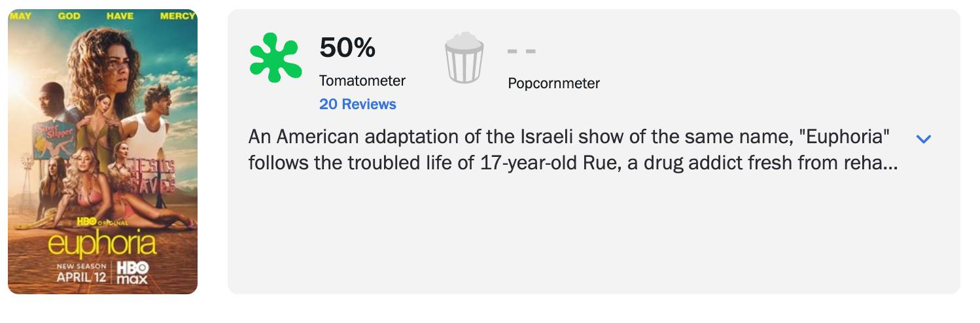Select the Popcornmeter label
Image resolution: width=980 pixels, height=323 pixels.
click(553, 84)
